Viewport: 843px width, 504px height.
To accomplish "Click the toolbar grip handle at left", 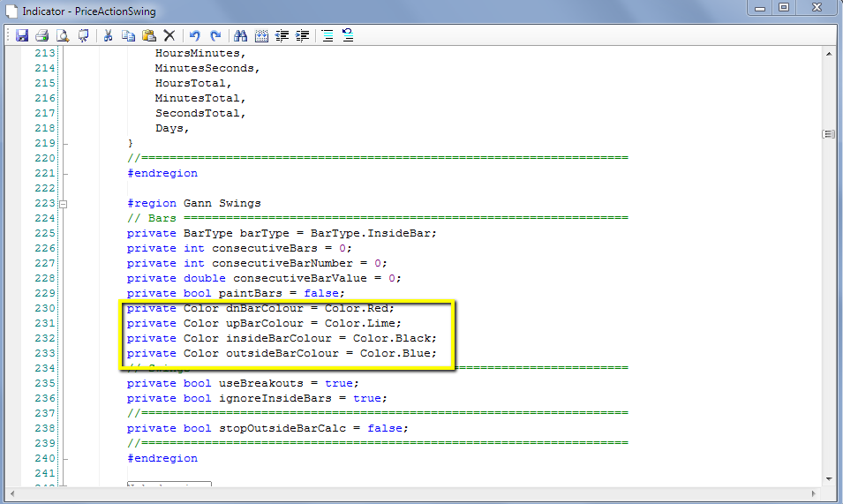I will 9,35.
